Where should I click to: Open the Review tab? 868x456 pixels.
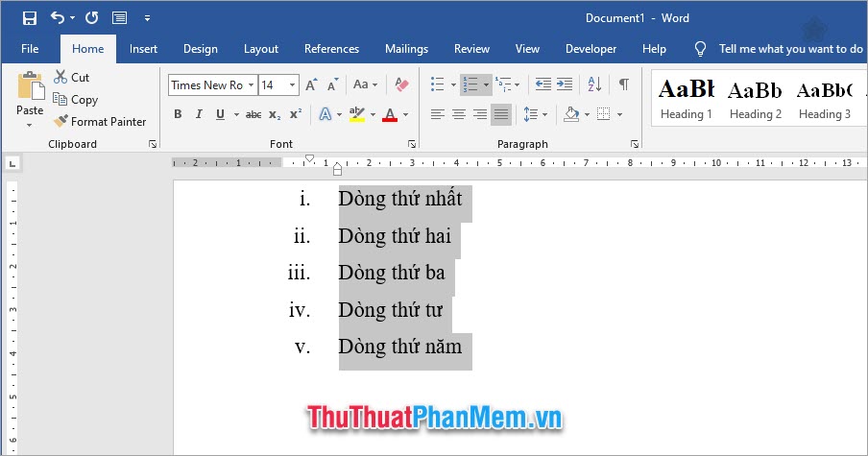pos(471,49)
